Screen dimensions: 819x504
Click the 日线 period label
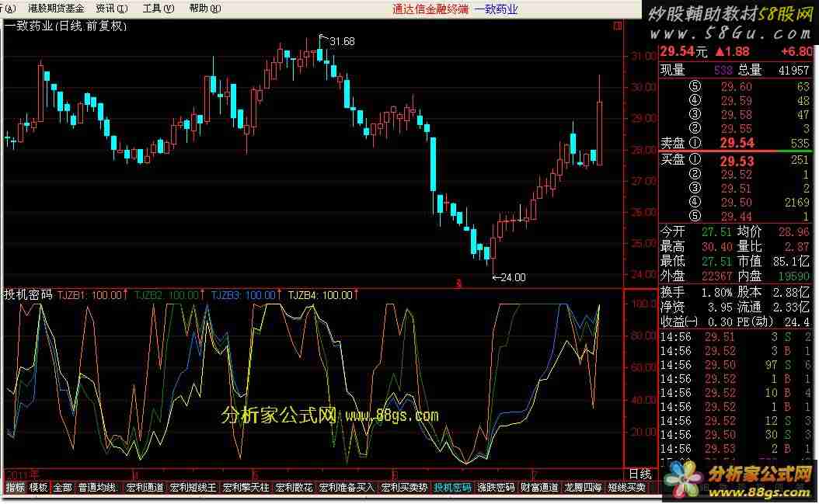640,474
